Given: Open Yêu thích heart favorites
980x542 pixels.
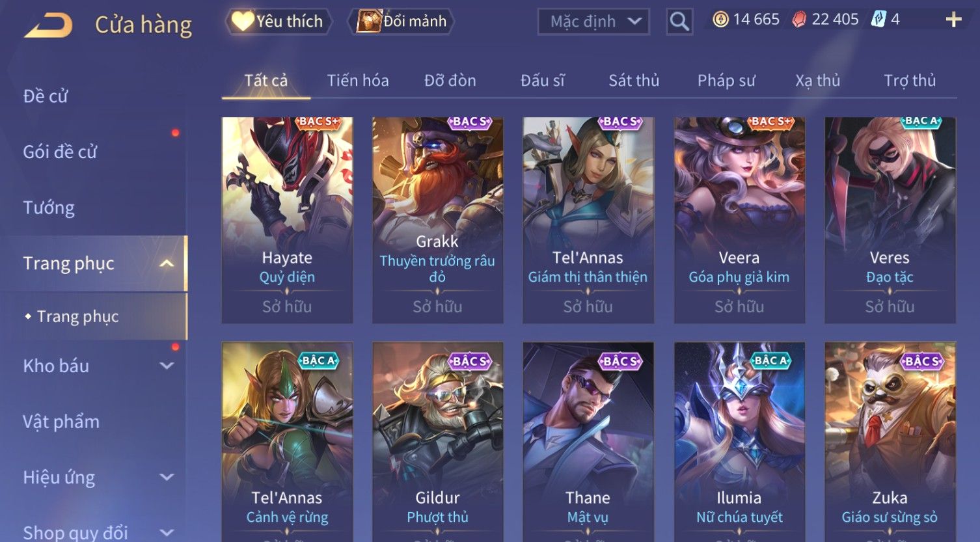Looking at the screenshot, I should point(279,21).
